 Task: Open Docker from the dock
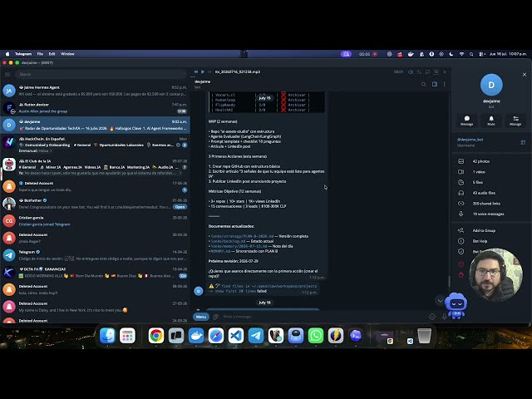(x=196, y=336)
